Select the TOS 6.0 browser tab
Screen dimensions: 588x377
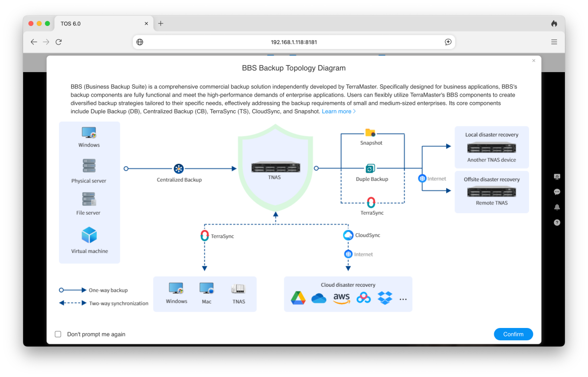(x=88, y=24)
